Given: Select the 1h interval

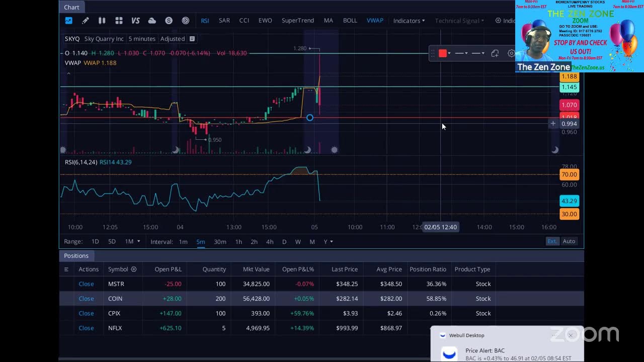Looking at the screenshot, I should click(238, 241).
